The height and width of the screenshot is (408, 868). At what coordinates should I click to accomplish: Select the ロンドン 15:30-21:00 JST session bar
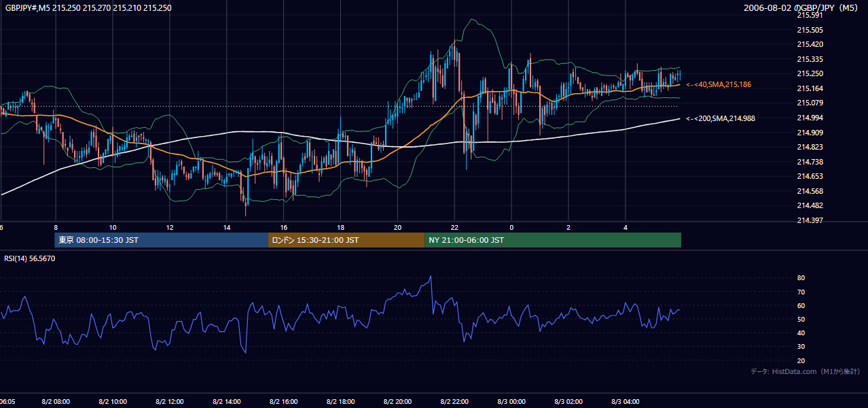[346, 240]
